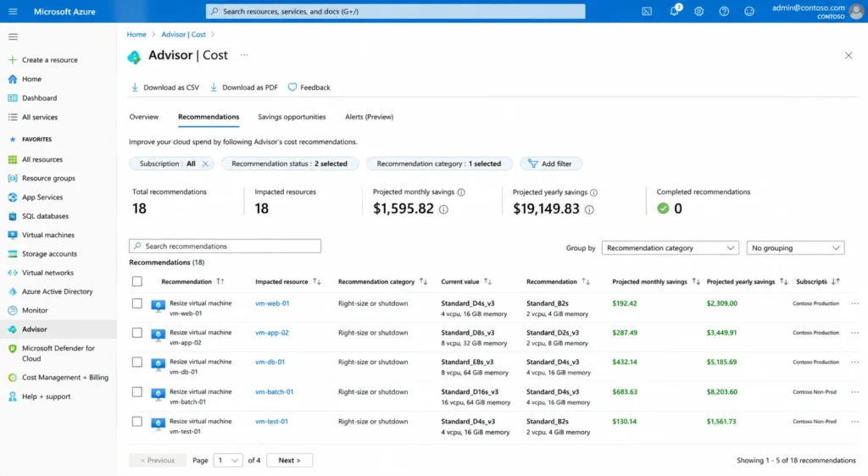Open Recommendation status filter pill
Image resolution: width=868 pixels, height=476 pixels.
(x=290, y=163)
